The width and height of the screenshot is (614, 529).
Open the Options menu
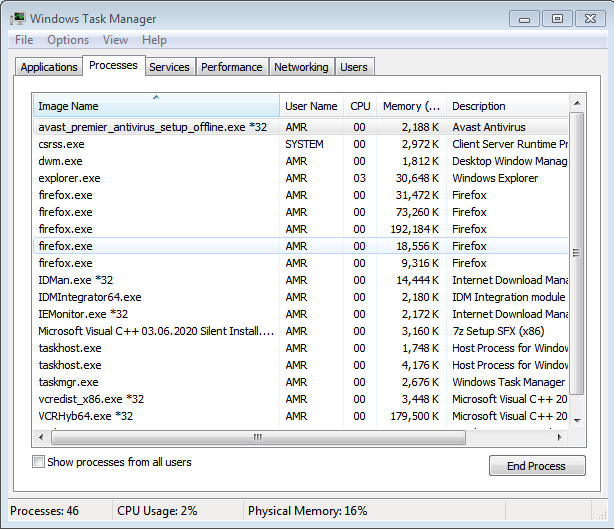pyautogui.click(x=68, y=40)
